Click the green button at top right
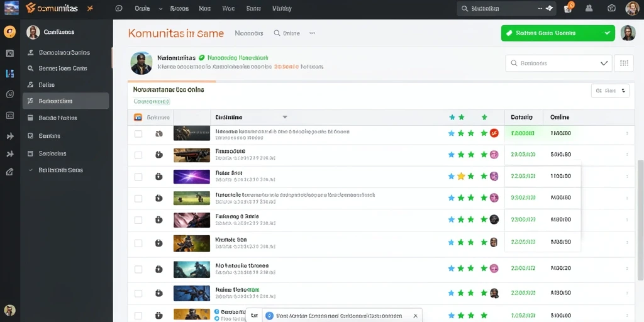This screenshot has height=322, width=644. pyautogui.click(x=558, y=33)
